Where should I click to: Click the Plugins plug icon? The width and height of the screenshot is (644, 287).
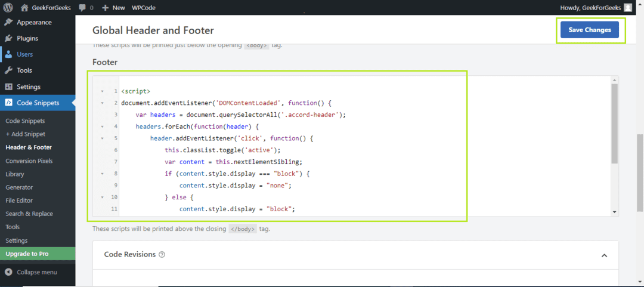[x=8, y=38]
